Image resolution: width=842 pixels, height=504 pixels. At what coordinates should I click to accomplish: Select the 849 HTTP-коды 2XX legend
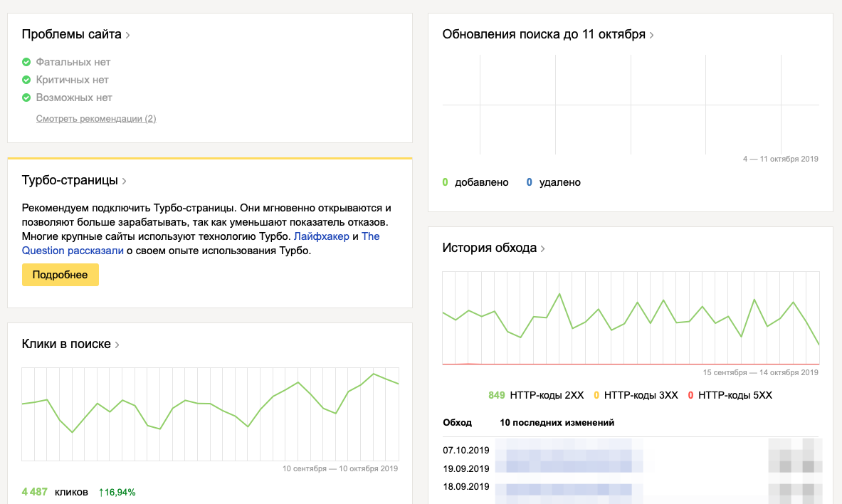coord(535,395)
